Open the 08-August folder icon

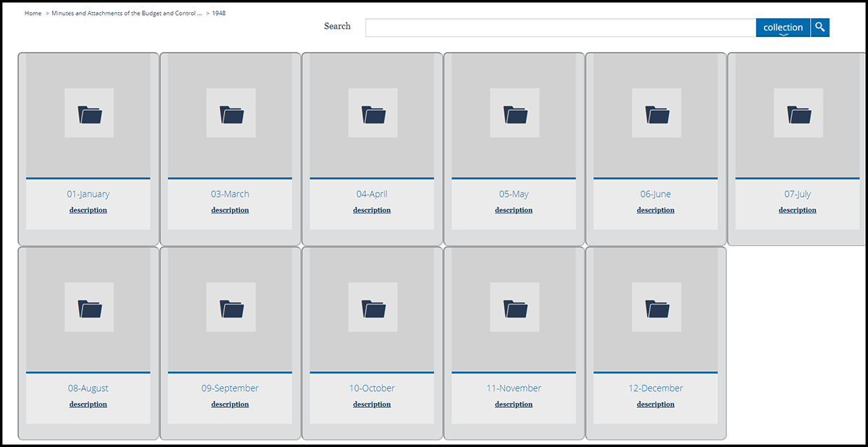click(x=89, y=307)
